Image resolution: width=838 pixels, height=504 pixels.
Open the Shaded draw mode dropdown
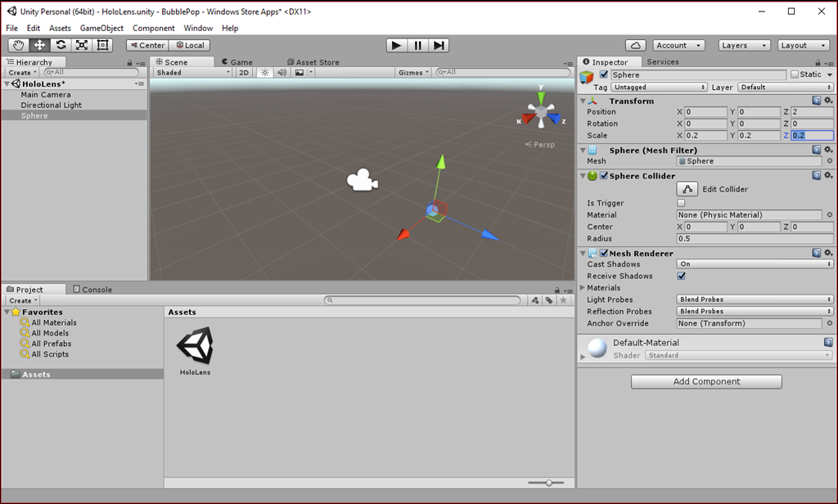(192, 73)
